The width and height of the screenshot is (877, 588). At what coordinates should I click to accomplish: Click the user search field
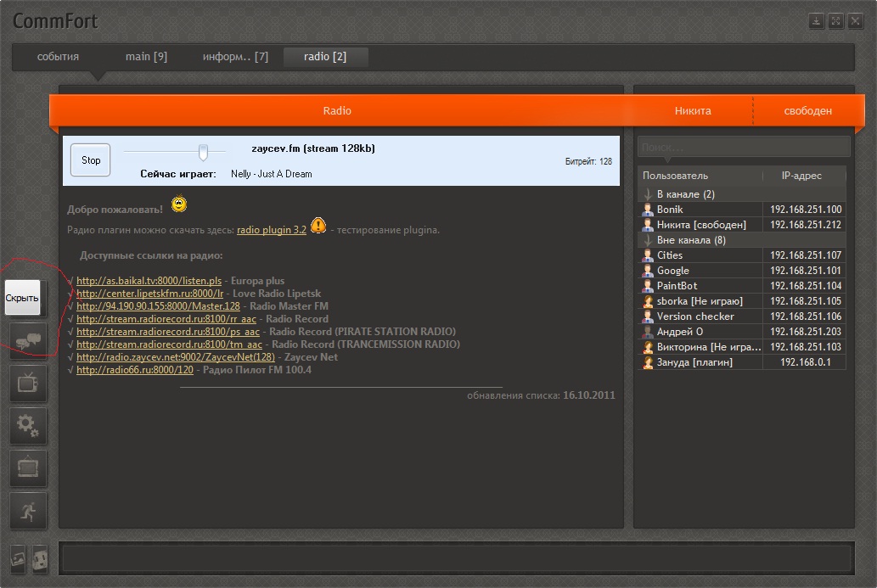(743, 147)
